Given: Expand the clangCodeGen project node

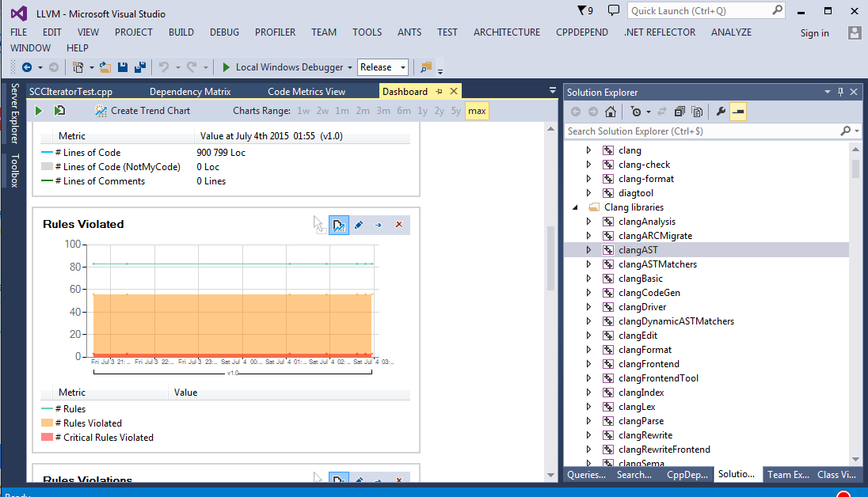Looking at the screenshot, I should coord(588,293).
